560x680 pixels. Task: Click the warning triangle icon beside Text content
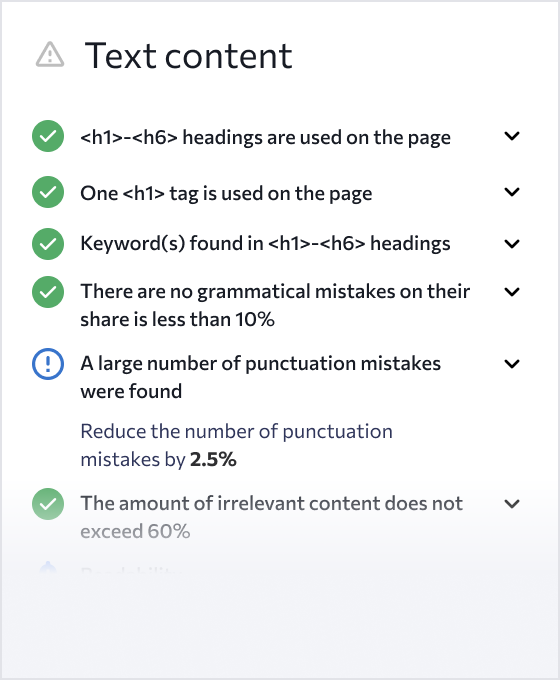point(50,55)
